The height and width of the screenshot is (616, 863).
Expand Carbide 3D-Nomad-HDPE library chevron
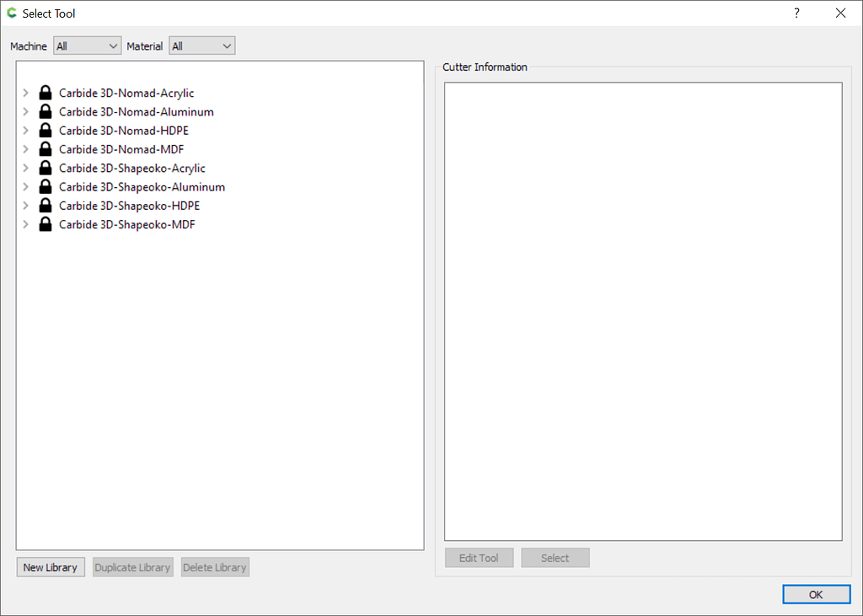tap(25, 131)
